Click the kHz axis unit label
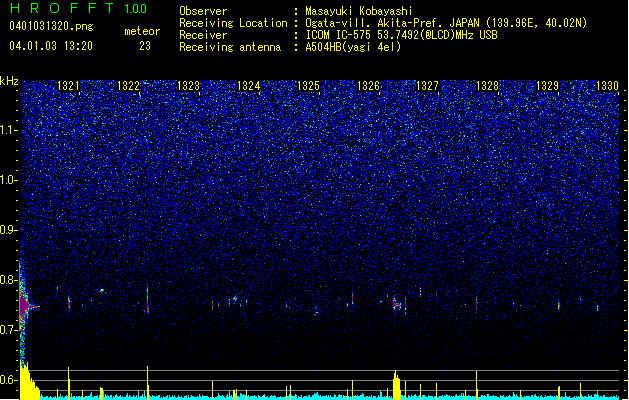Image resolution: width=629 pixels, height=400 pixels. pyautogui.click(x=9, y=81)
